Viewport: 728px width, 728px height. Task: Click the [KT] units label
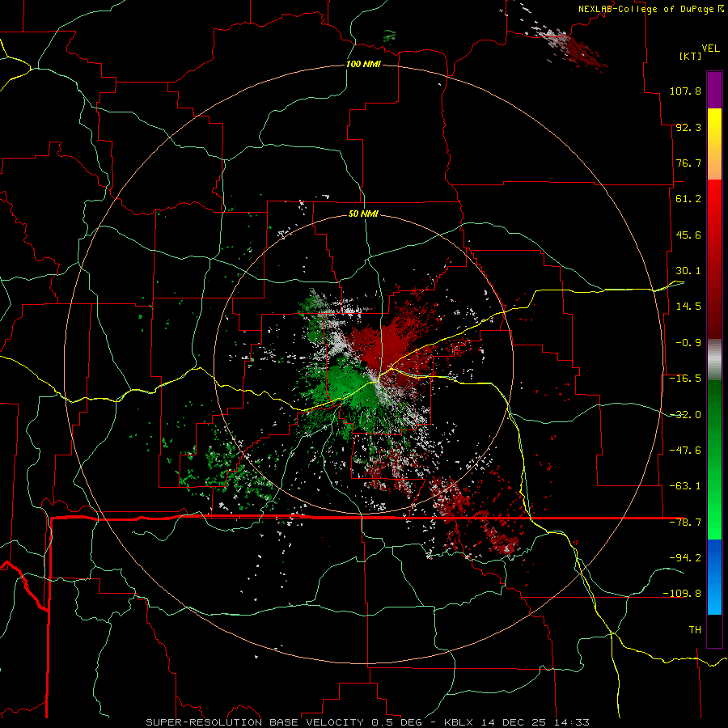coord(690,56)
